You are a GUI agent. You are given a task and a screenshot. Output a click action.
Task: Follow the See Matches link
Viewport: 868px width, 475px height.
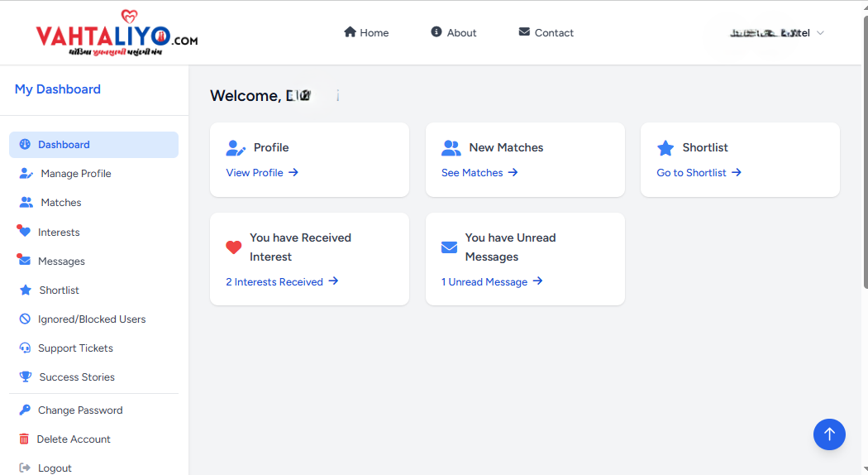click(x=479, y=172)
